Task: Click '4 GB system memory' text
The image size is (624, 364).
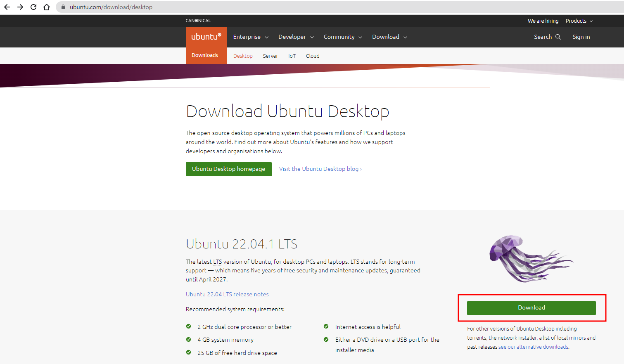Action: coord(225,340)
